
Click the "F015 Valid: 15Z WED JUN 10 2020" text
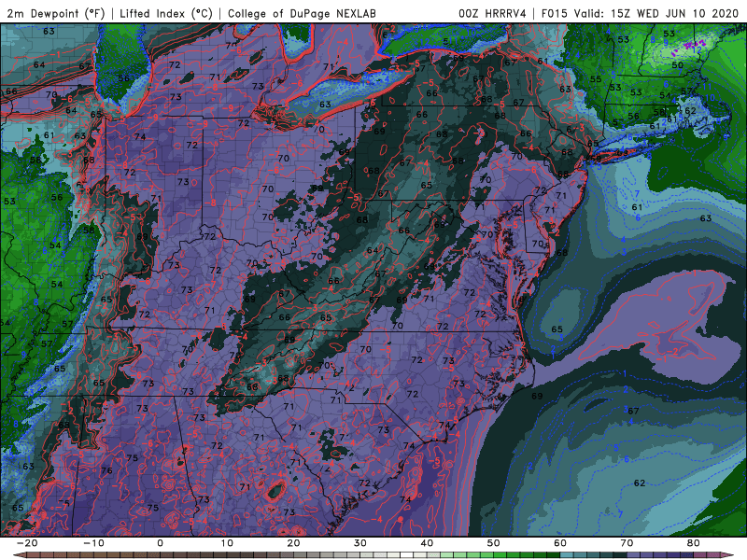tap(640, 13)
